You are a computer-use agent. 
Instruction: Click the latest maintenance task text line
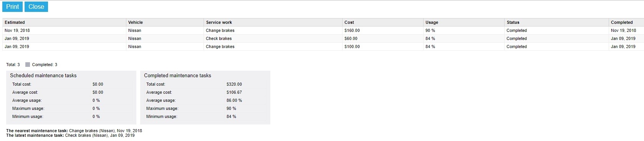(70, 136)
